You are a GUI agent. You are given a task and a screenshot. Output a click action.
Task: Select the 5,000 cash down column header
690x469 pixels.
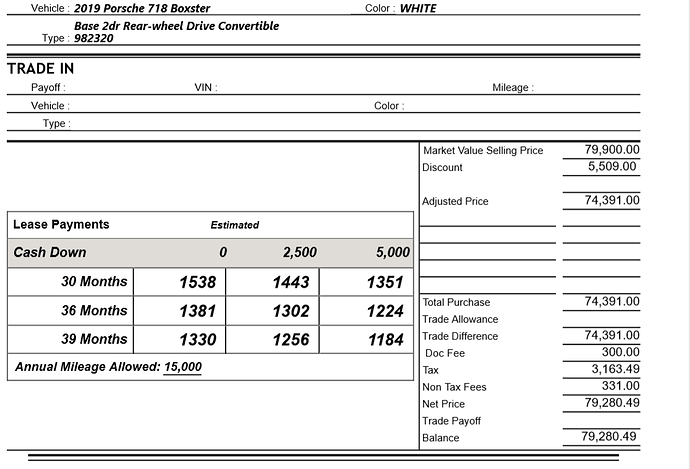point(393,253)
